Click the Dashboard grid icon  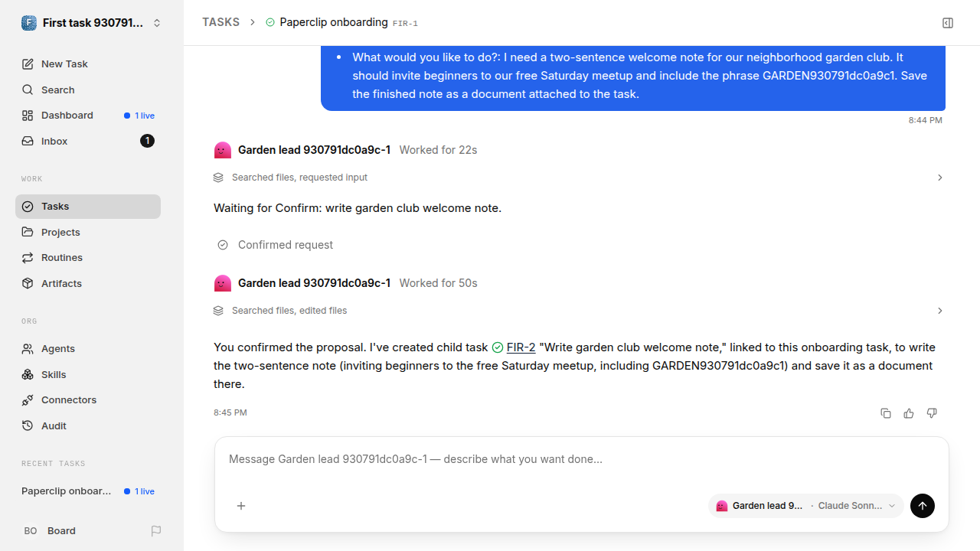(x=28, y=116)
